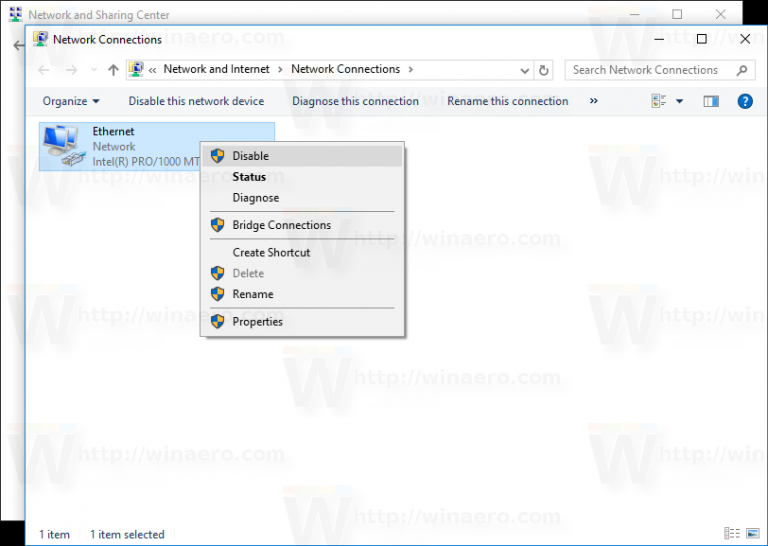Click Disable this network device

[196, 101]
